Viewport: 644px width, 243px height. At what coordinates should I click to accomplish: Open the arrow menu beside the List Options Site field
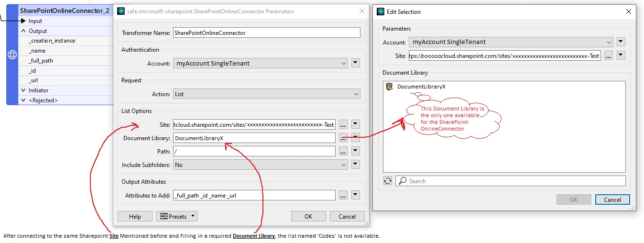coord(355,124)
